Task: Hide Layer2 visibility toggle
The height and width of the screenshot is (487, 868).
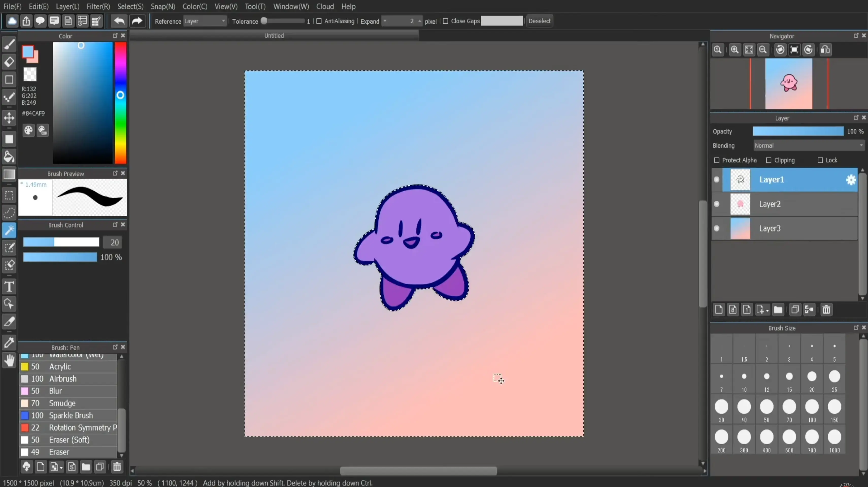Action: click(x=717, y=204)
